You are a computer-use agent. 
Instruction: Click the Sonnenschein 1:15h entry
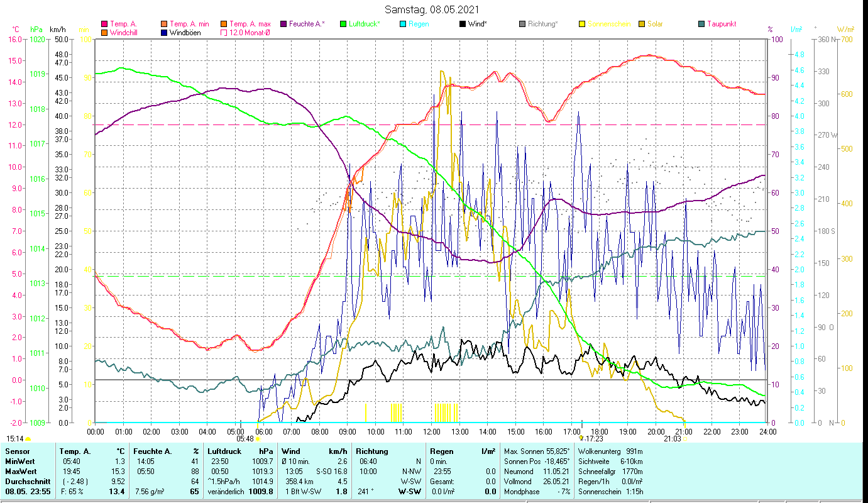[610, 491]
